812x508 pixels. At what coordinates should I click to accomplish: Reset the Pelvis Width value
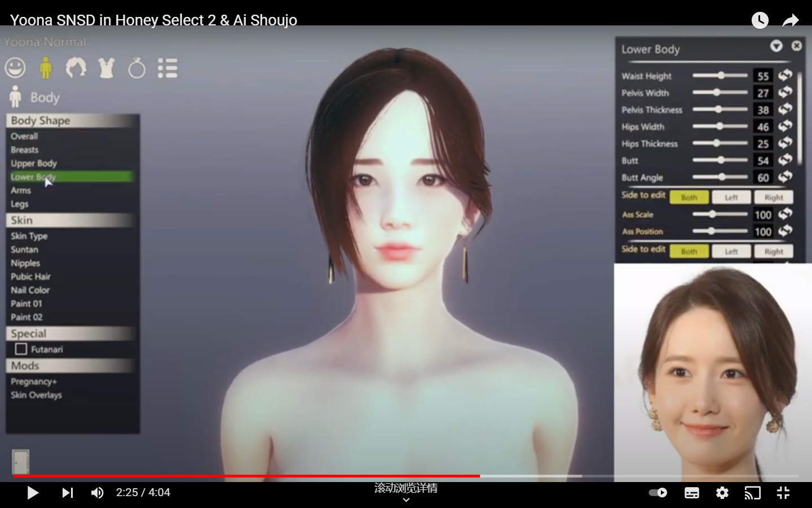coord(785,92)
